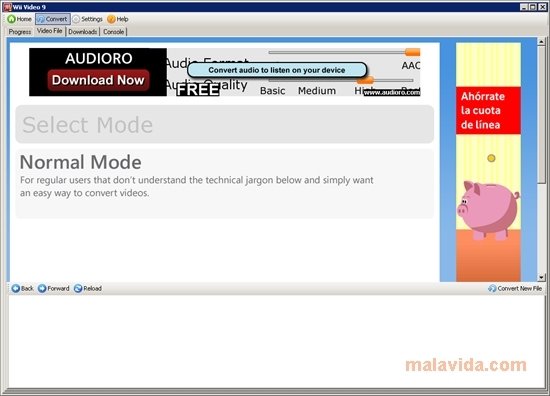
Task: Click the Audioro Download Now button
Action: (98, 80)
